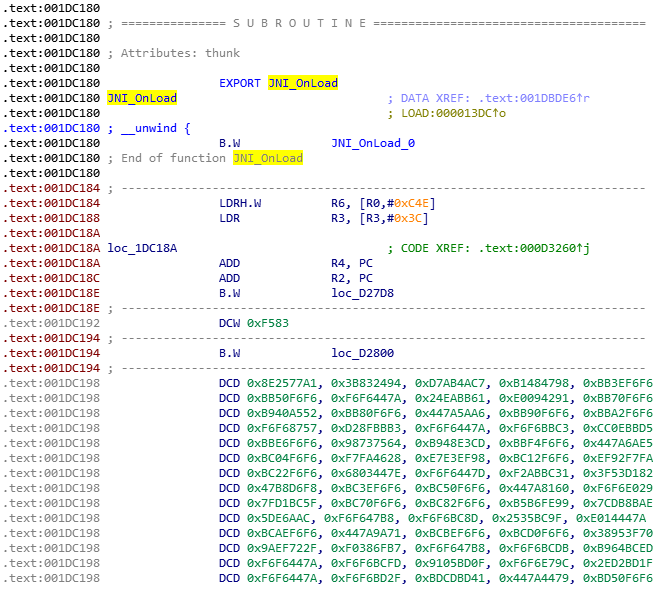The image size is (658, 590).
Task: Select data value 0xF6F6E79C
Action: [534, 563]
